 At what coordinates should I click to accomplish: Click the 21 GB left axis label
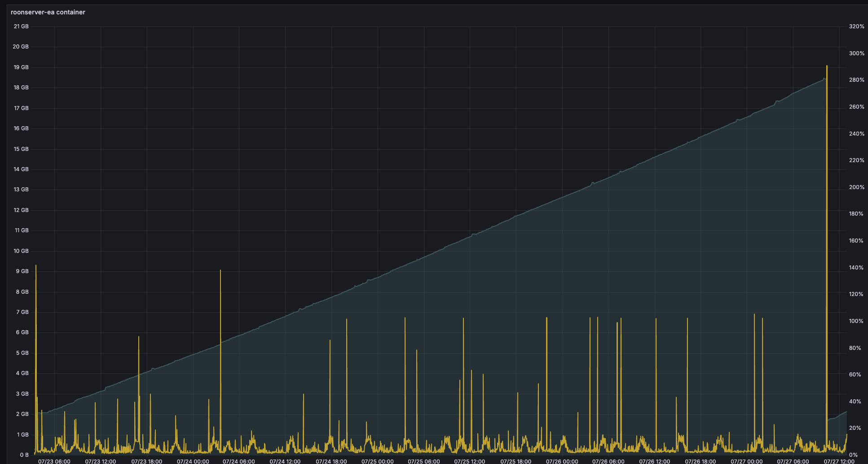(x=21, y=27)
